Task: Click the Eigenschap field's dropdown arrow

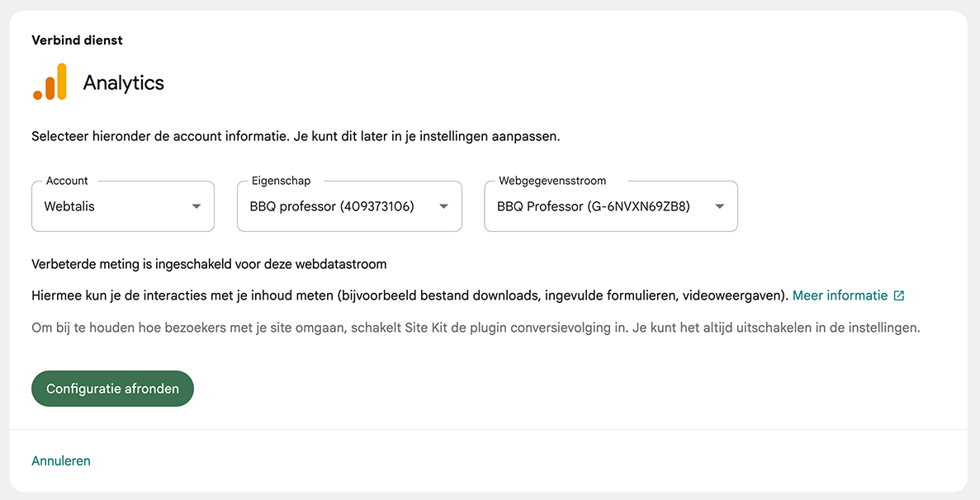Action: 443,205
